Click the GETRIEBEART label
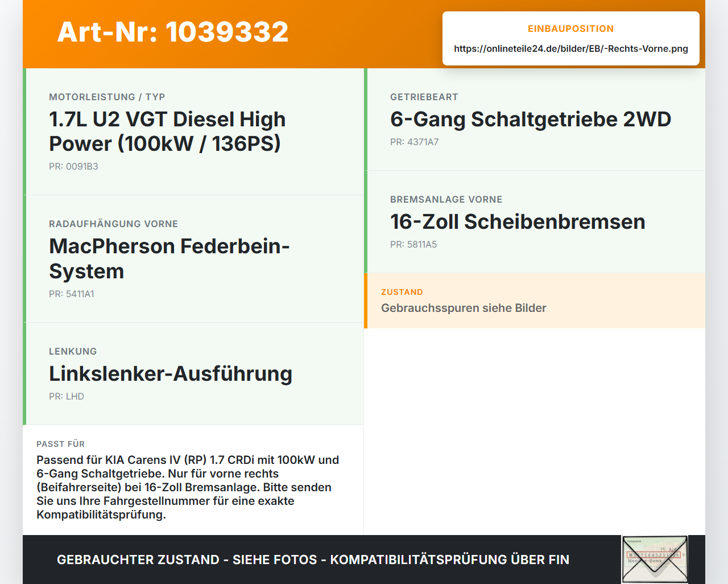 point(424,97)
